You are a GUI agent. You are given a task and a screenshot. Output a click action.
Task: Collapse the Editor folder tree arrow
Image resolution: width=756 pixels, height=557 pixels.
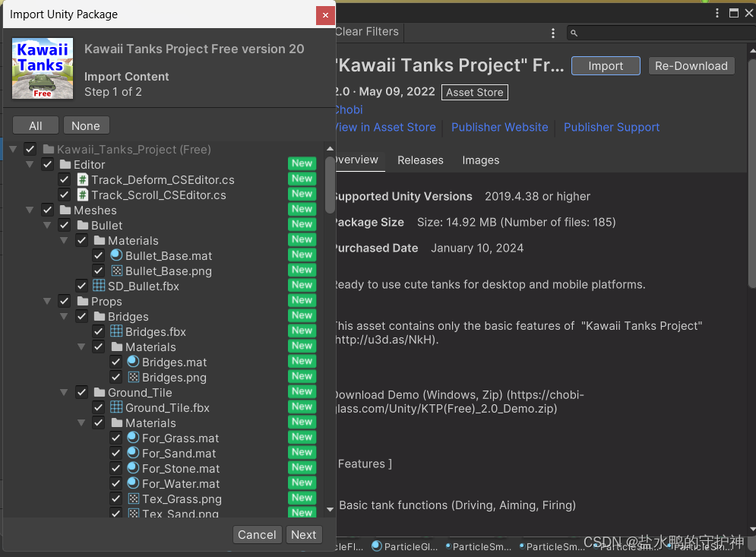point(30,164)
